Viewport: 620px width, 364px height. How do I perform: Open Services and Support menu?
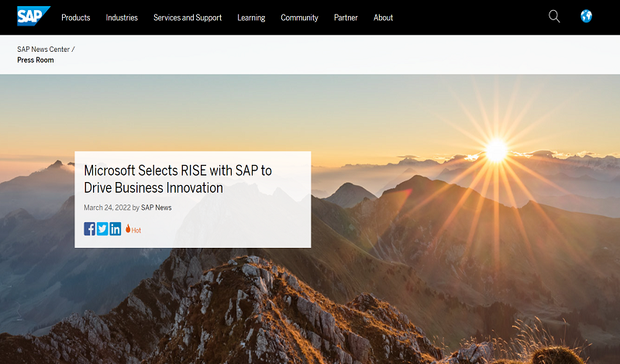click(x=188, y=18)
